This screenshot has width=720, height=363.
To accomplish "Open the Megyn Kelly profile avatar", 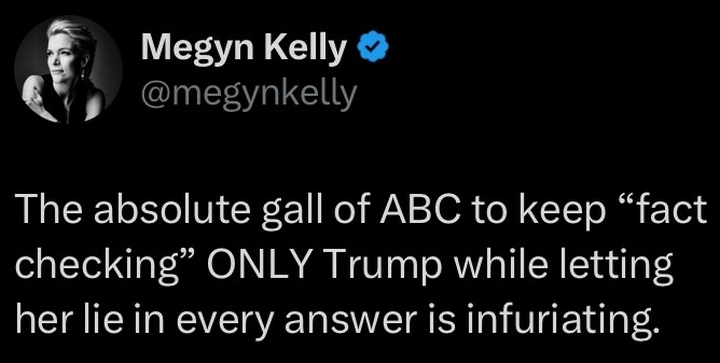I will click(68, 70).
